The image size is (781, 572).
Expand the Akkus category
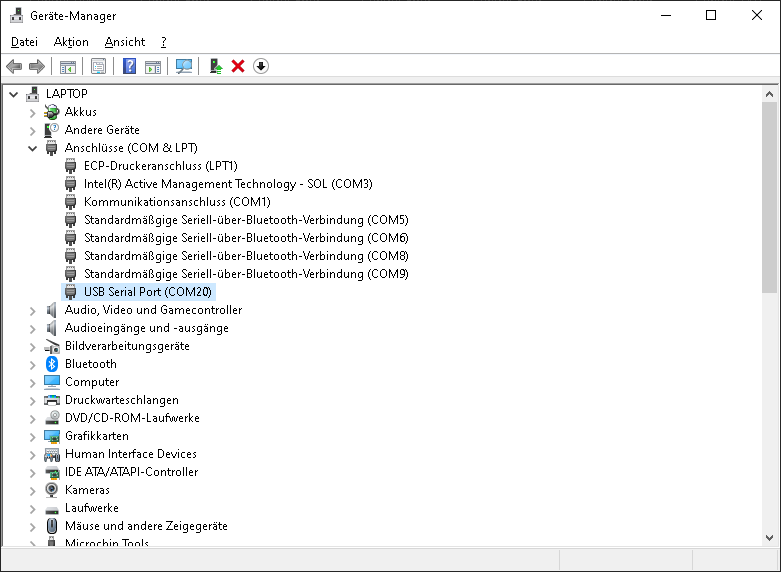(x=32, y=112)
